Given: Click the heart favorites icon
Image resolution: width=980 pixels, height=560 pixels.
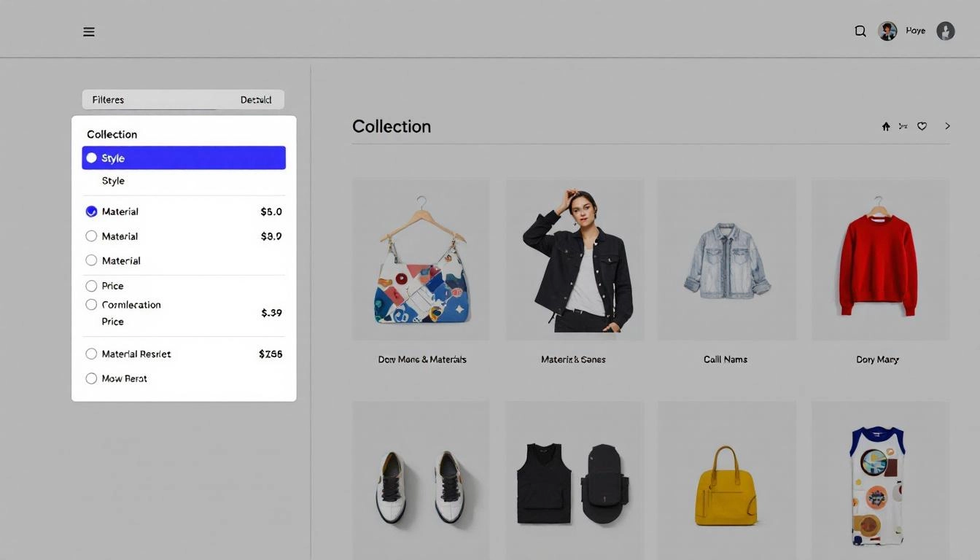Looking at the screenshot, I should tap(921, 125).
